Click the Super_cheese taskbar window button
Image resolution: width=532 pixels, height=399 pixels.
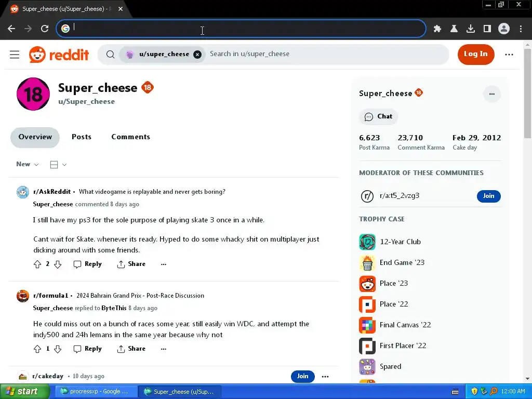click(180, 392)
